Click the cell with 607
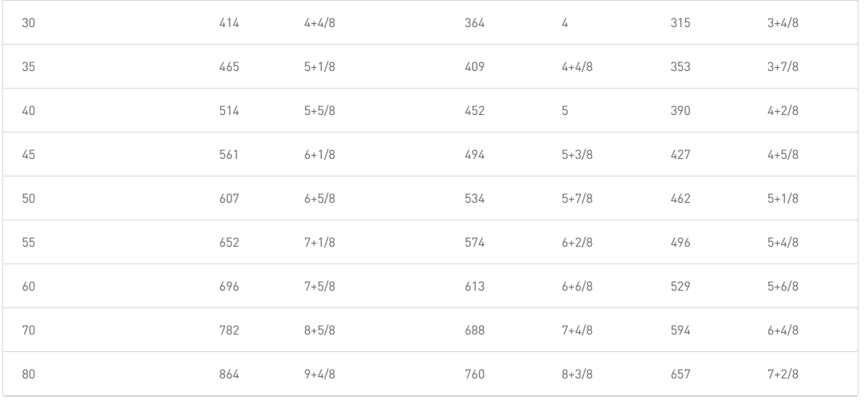 229,198
